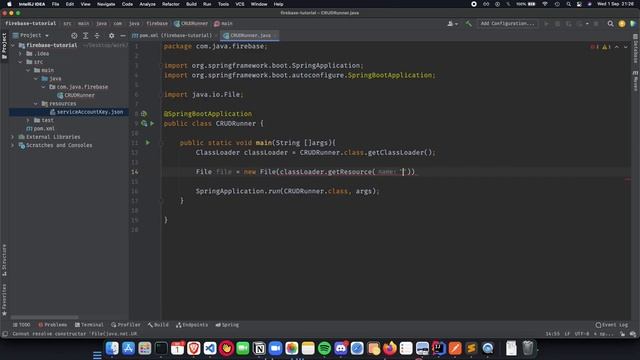Expand Scratches and Consoles node
Image resolution: width=640 pixels, height=360 pixels.
(x=13, y=145)
